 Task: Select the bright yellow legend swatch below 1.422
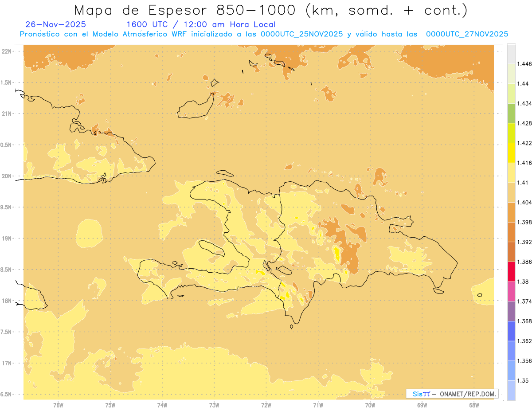(511, 153)
